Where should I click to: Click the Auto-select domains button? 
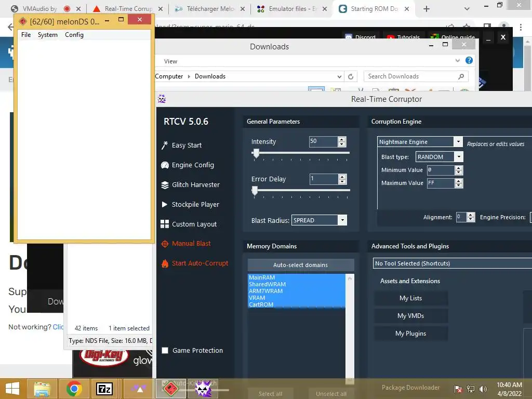(x=301, y=265)
